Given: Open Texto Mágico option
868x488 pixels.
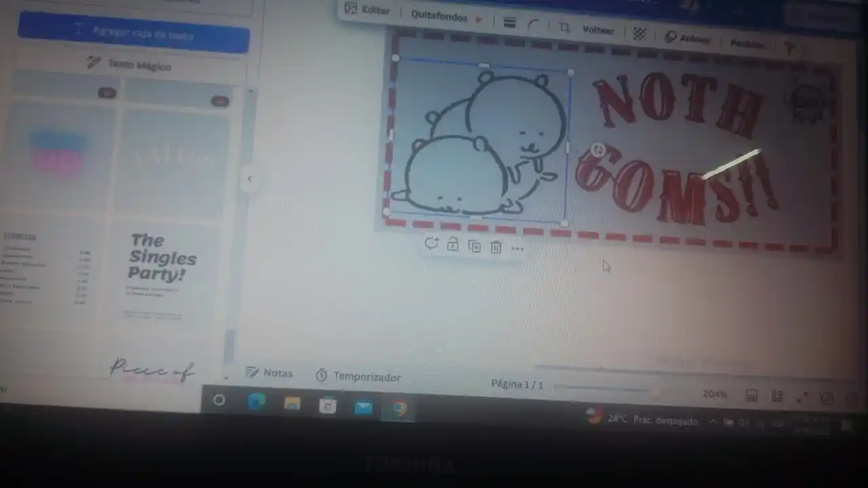Looking at the screenshot, I should point(130,64).
